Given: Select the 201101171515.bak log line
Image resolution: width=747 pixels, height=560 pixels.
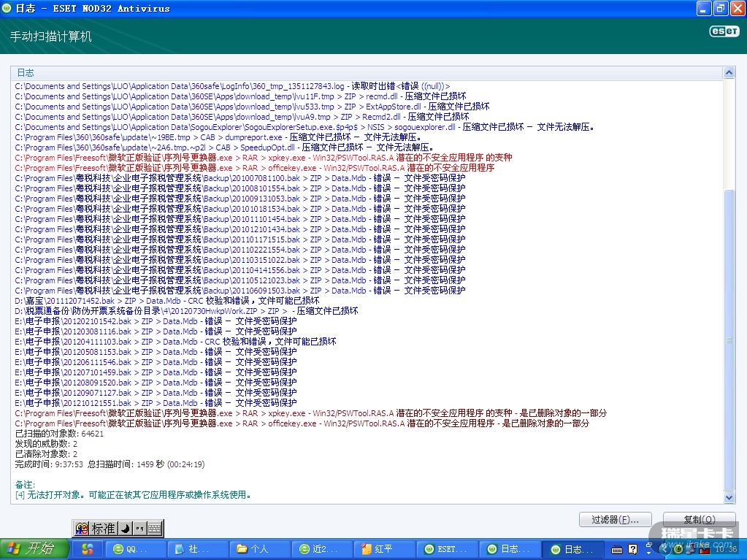Looking at the screenshot, I should click(x=240, y=239).
